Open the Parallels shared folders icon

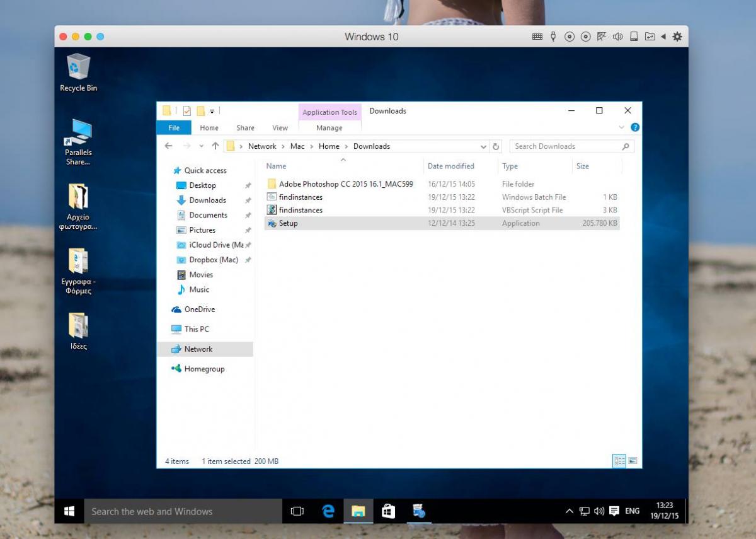[650, 37]
